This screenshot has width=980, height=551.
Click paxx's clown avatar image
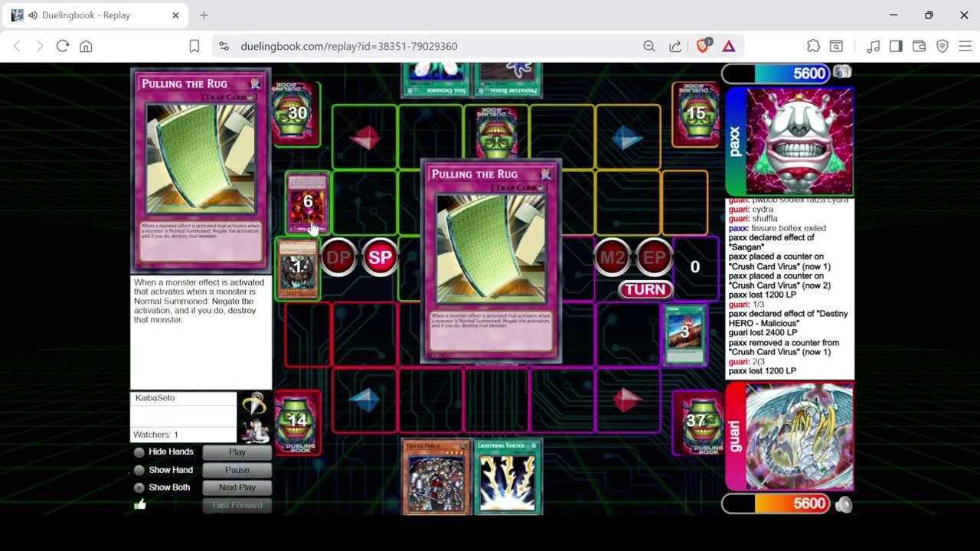pyautogui.click(x=799, y=141)
